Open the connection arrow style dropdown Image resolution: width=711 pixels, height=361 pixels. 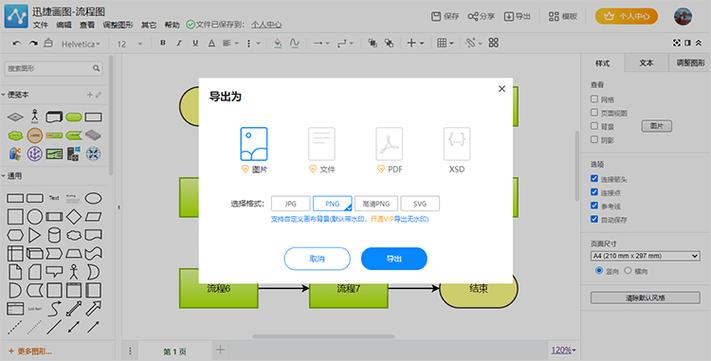[321, 43]
